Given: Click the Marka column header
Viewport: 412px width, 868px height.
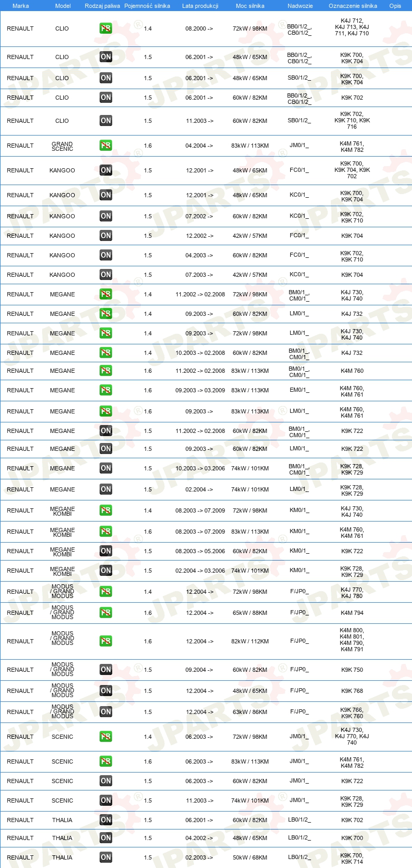Looking at the screenshot, I should [21, 6].
